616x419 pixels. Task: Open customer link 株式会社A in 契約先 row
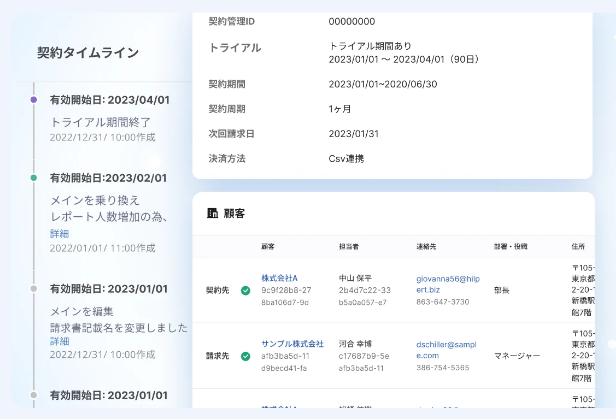(x=280, y=277)
